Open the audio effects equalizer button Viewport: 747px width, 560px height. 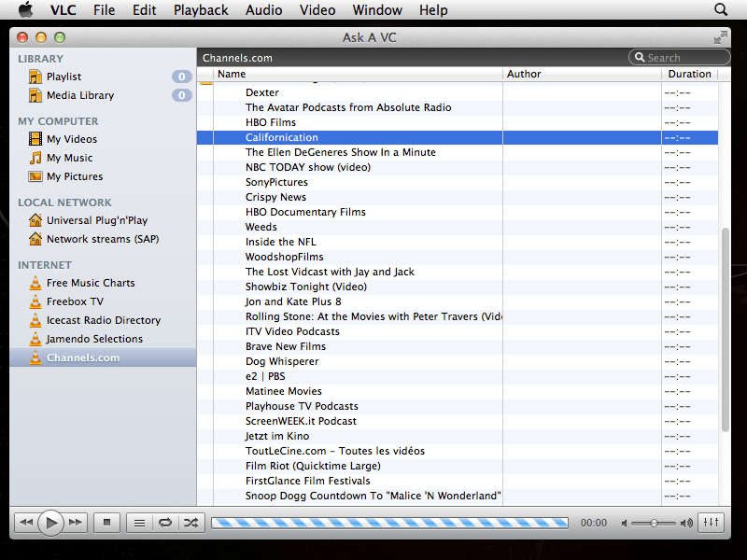click(x=711, y=523)
